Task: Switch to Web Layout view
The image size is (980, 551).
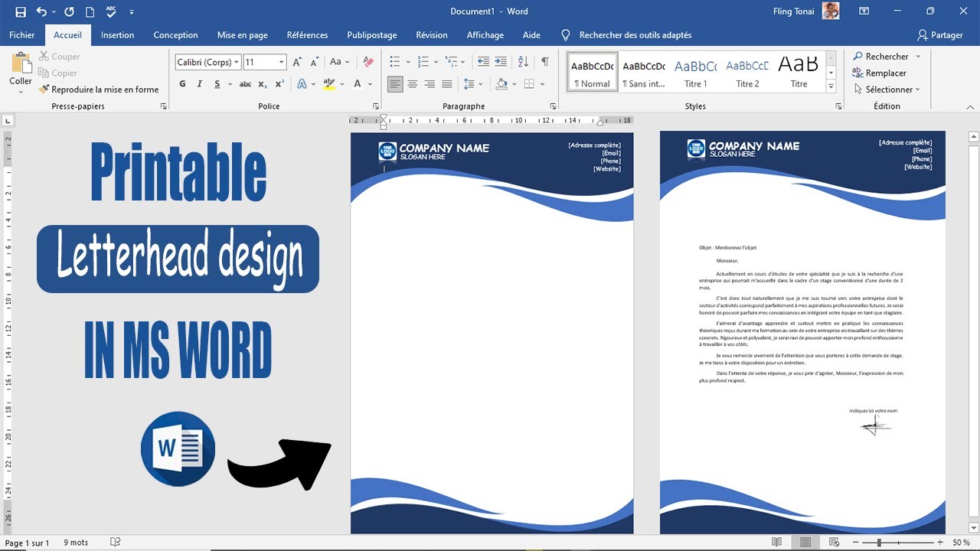Action: click(834, 542)
